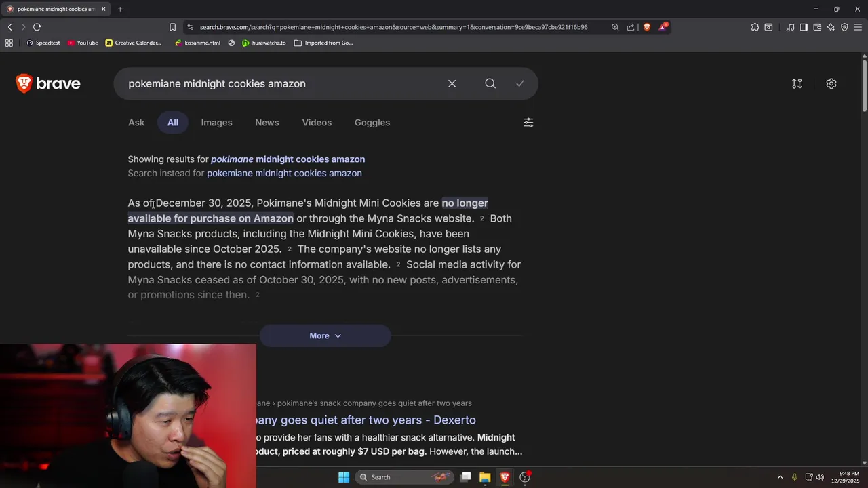Open search filters slider icon
868x488 pixels.
click(x=528, y=123)
